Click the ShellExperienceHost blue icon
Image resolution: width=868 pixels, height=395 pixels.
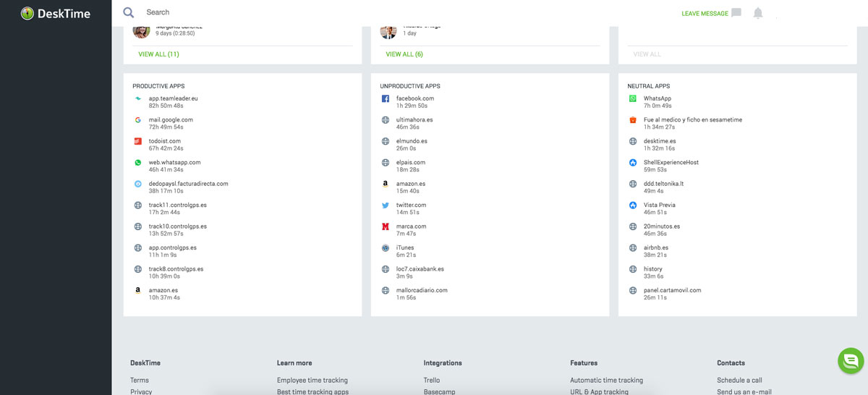(633, 163)
